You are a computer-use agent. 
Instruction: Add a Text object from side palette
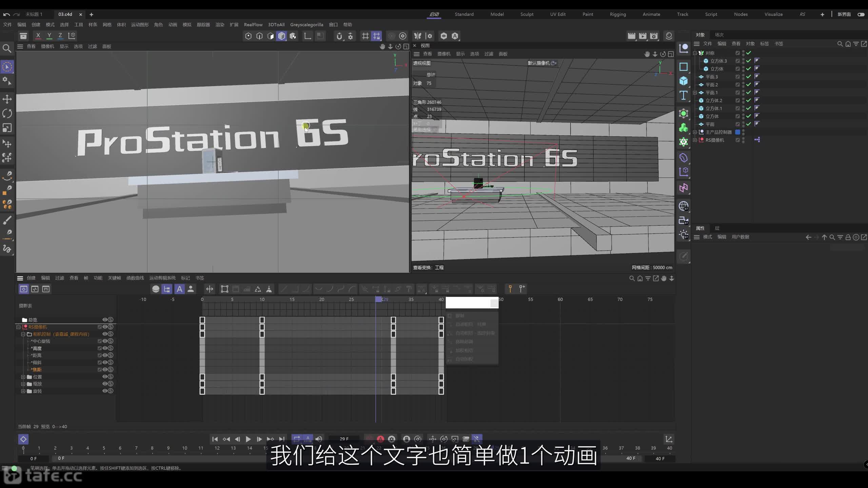683,95
